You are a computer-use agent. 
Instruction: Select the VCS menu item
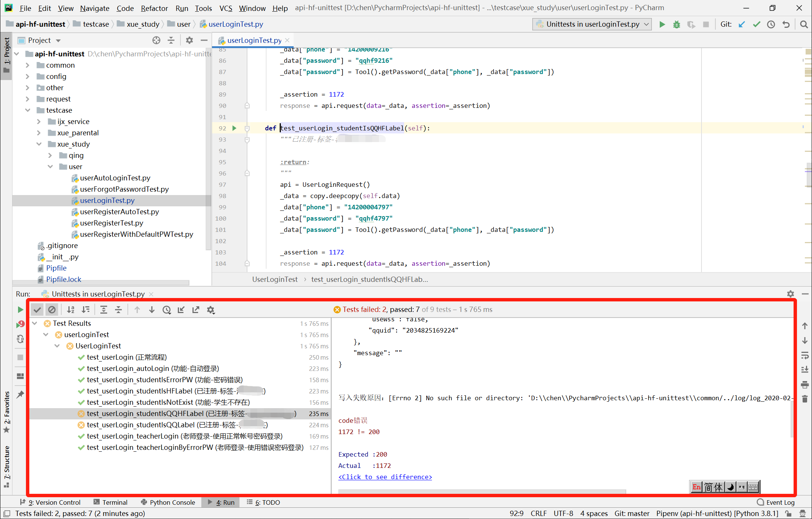(x=226, y=8)
